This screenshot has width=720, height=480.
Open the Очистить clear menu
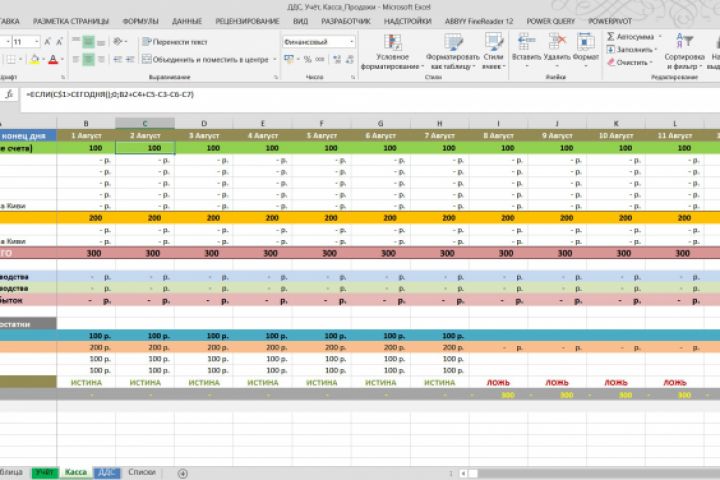coord(629,62)
